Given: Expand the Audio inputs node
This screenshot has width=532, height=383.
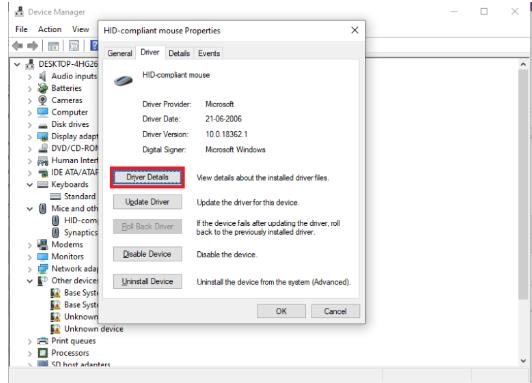Looking at the screenshot, I should click(x=30, y=77).
